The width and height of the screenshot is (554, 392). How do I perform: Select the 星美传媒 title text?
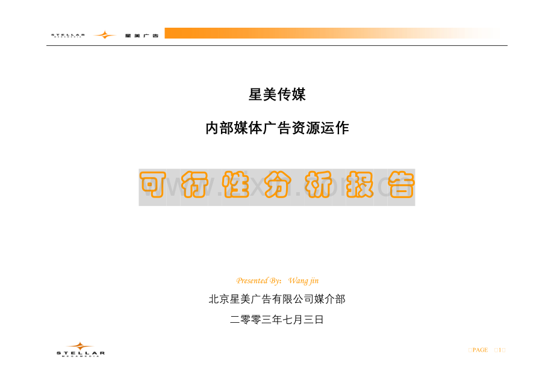[x=277, y=95]
